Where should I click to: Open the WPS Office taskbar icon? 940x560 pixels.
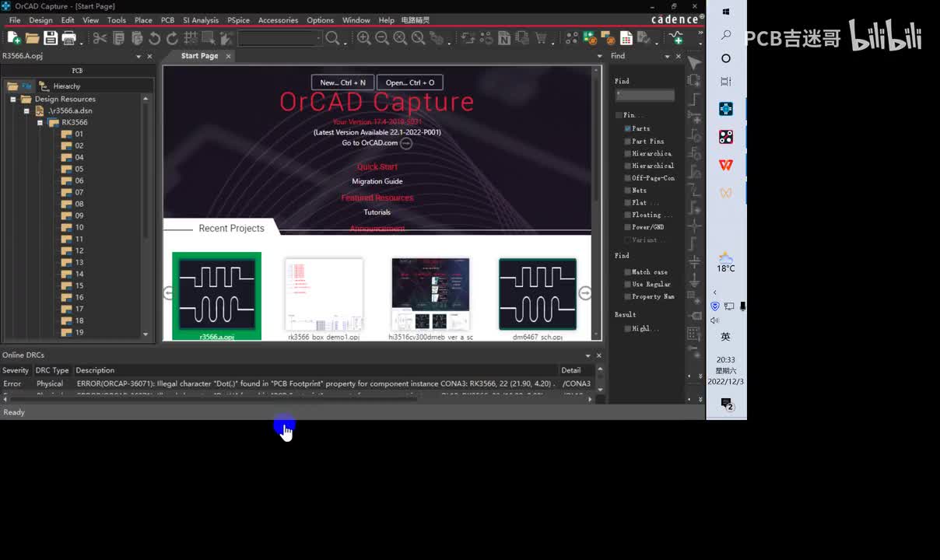point(726,165)
